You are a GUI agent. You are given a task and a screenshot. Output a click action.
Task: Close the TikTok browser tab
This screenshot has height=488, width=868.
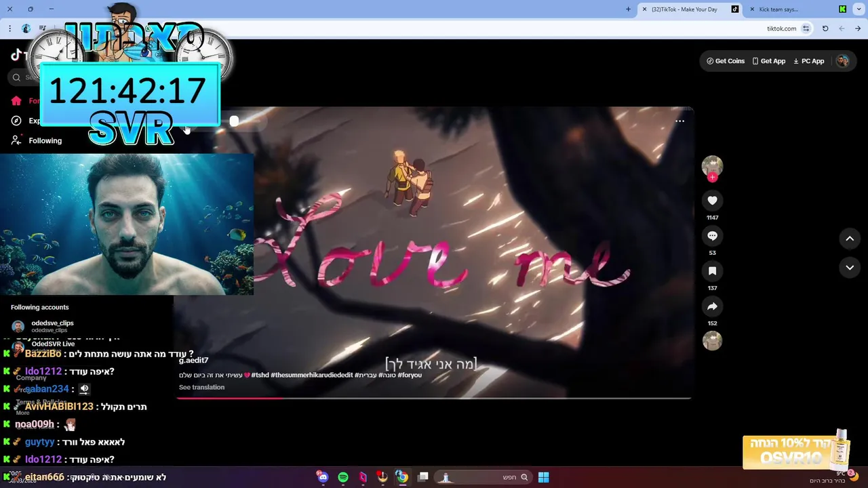(644, 9)
